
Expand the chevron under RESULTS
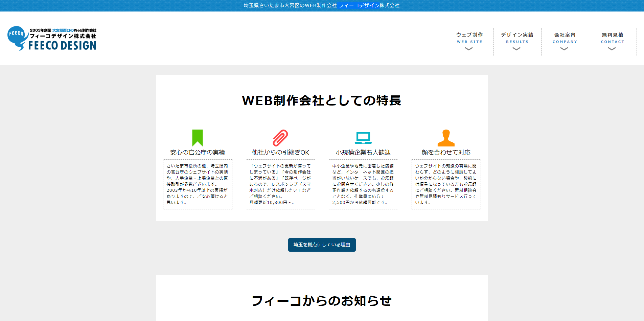pyautogui.click(x=516, y=49)
